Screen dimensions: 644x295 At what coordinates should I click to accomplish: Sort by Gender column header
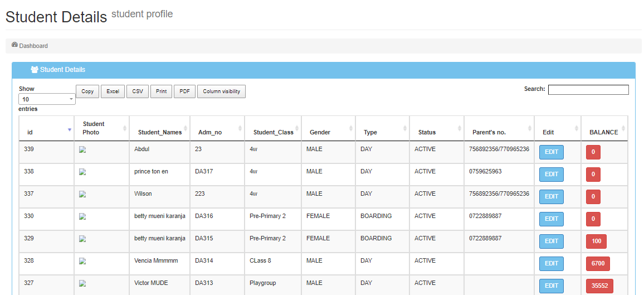coord(320,132)
